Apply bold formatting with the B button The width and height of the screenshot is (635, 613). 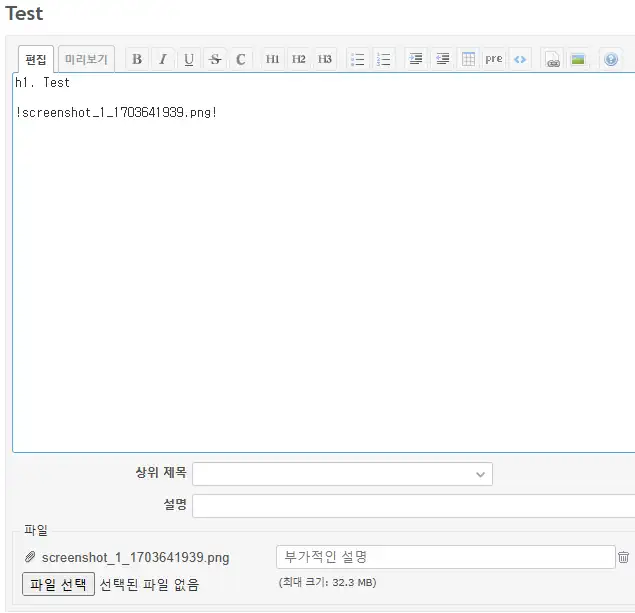tap(137, 59)
